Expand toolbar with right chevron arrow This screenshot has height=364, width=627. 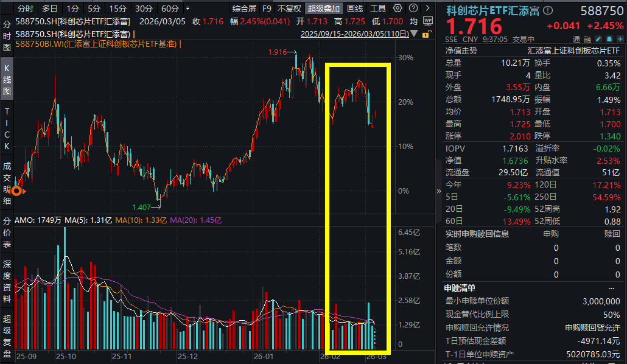[427, 9]
